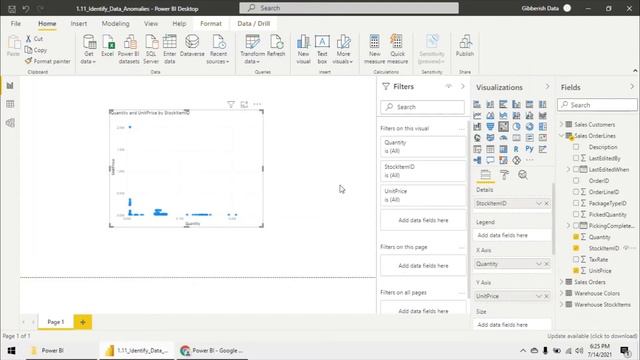Open the Analytics magnifier tab
This screenshot has width=640, height=360.
[x=523, y=175]
